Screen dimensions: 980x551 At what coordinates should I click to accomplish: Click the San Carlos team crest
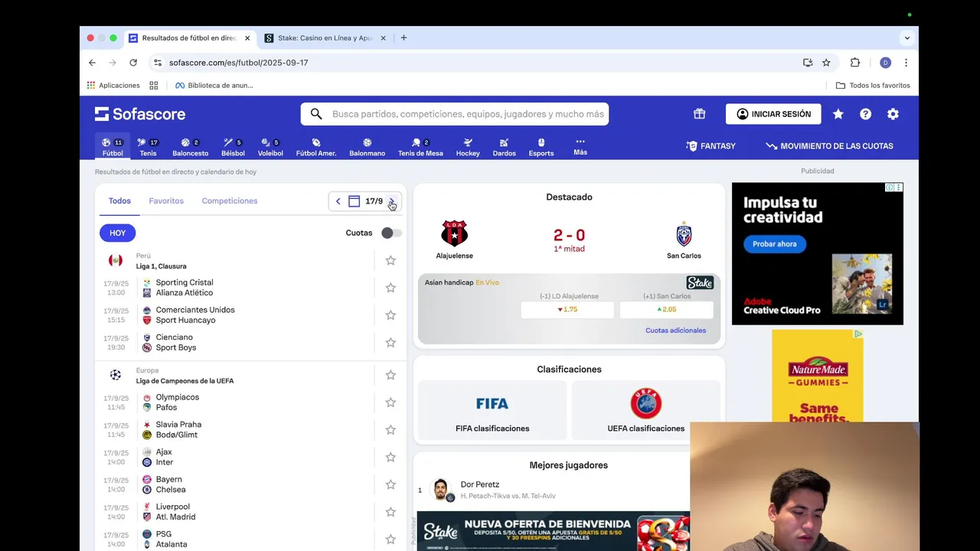[x=684, y=233]
